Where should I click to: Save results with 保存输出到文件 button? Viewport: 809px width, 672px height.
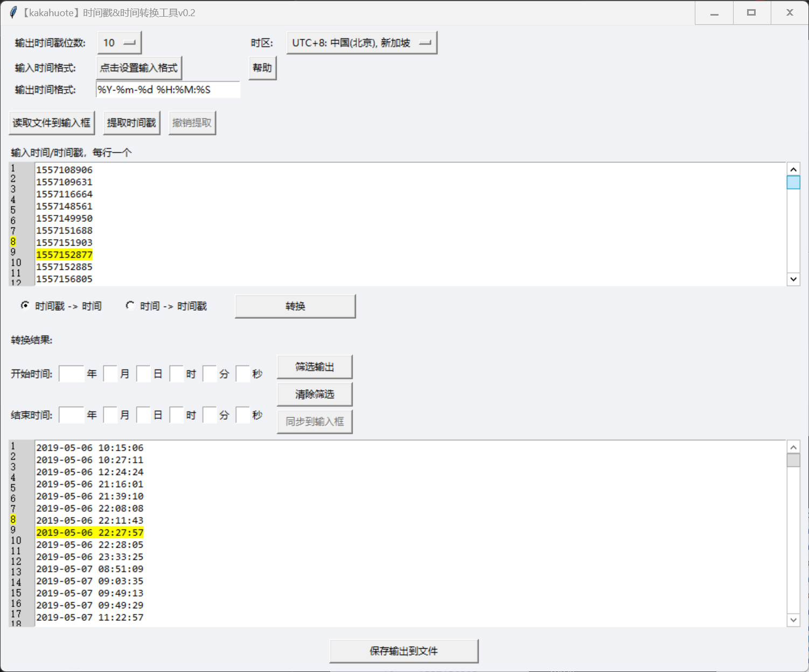(x=403, y=652)
